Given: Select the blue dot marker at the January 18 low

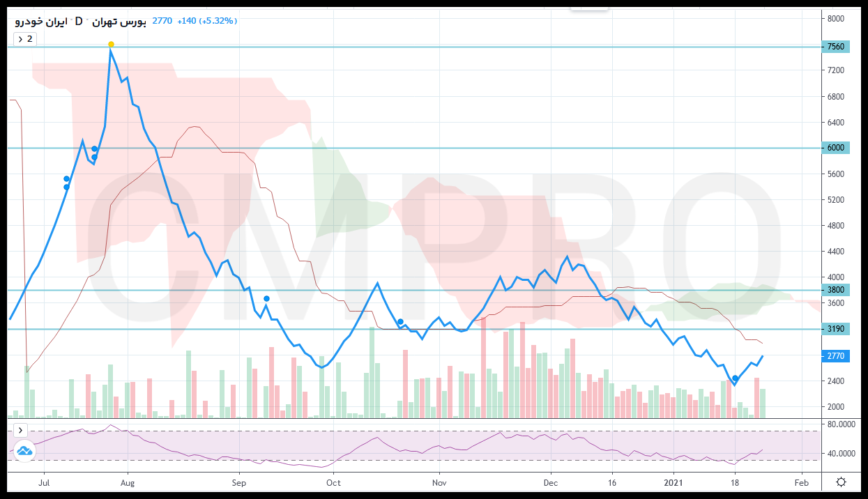Looking at the screenshot, I should 736,378.
